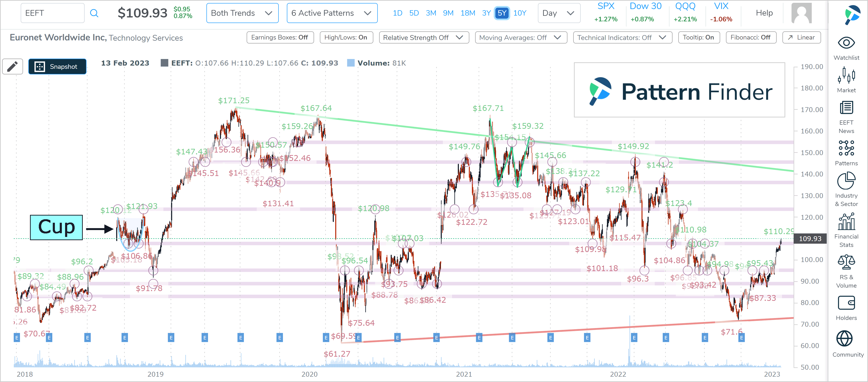Screen dimensions: 868x382
Task: Click the search magnifier icon
Action: pos(94,13)
